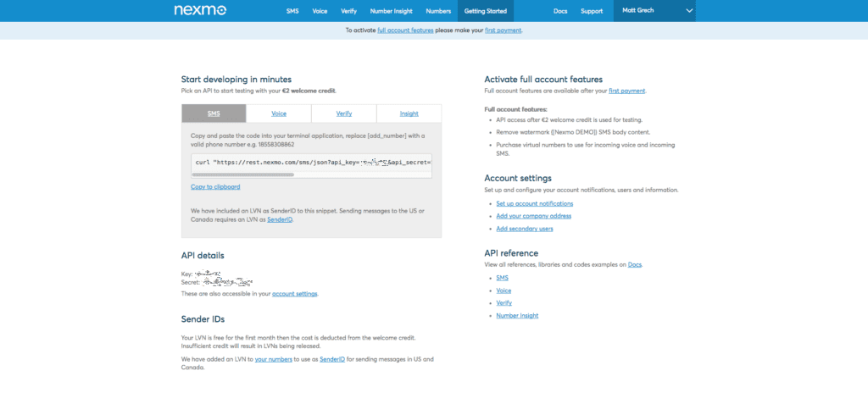
Task: Click the account dropdown chevron arrow
Action: 689,11
